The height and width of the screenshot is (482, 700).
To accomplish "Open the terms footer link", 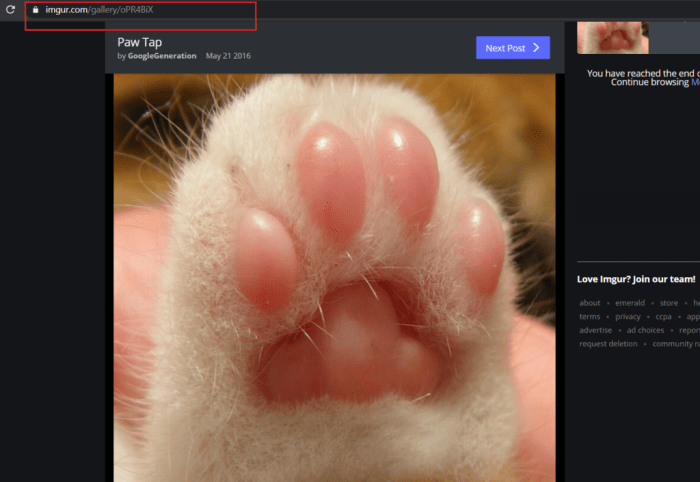I will [590, 316].
